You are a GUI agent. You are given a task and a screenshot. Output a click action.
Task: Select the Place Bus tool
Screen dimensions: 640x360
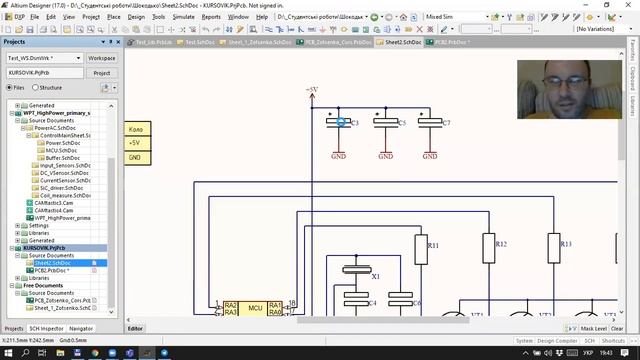pos(280,30)
